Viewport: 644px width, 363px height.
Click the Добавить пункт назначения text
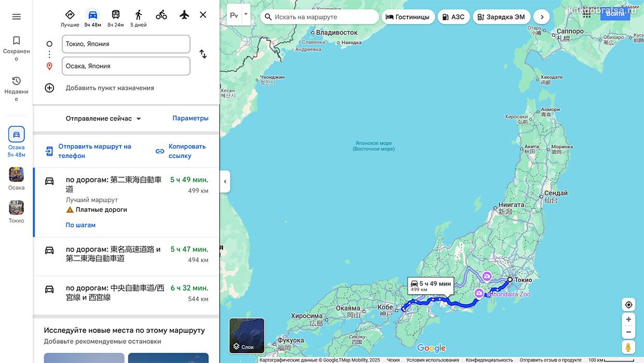point(110,88)
